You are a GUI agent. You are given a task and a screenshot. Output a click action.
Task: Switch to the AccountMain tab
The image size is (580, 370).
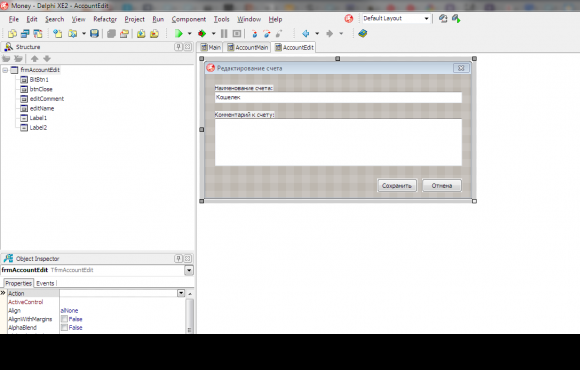click(x=247, y=47)
